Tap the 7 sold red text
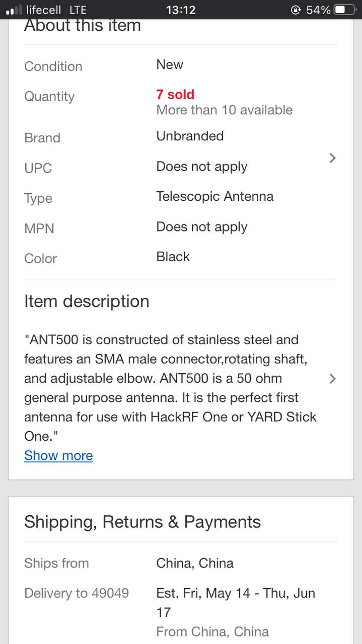 (x=175, y=94)
